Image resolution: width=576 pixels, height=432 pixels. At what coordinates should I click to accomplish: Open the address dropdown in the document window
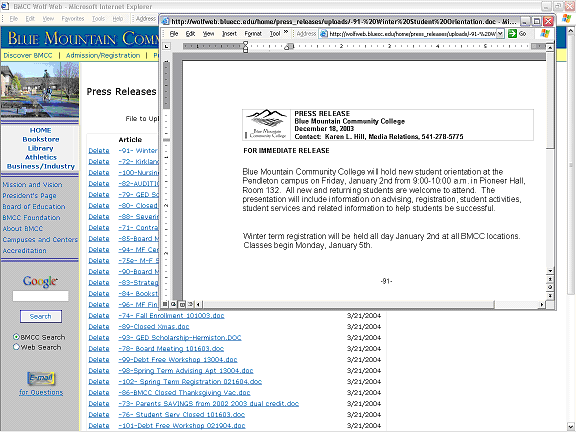[500, 34]
